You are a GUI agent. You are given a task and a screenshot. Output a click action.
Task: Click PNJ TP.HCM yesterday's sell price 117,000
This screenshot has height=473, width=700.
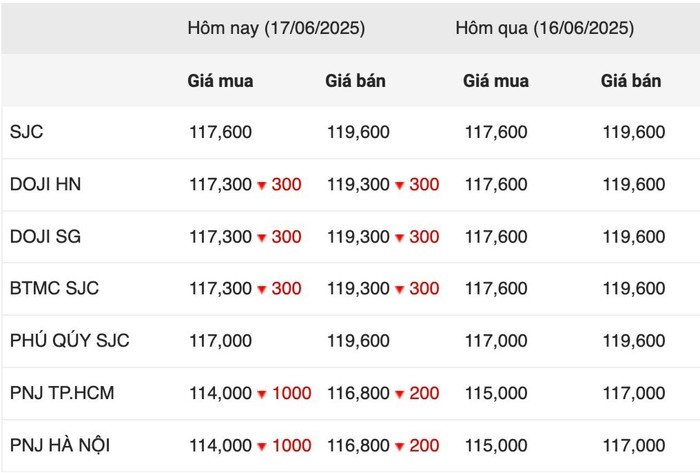[634, 393]
